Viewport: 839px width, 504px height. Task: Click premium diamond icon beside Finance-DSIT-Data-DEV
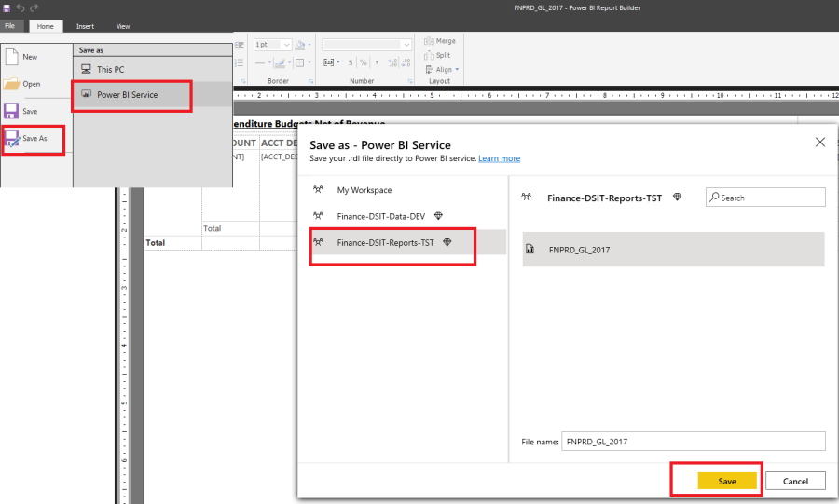(x=438, y=216)
